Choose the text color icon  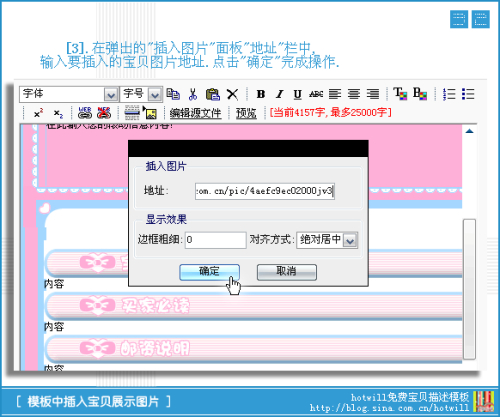point(400,94)
